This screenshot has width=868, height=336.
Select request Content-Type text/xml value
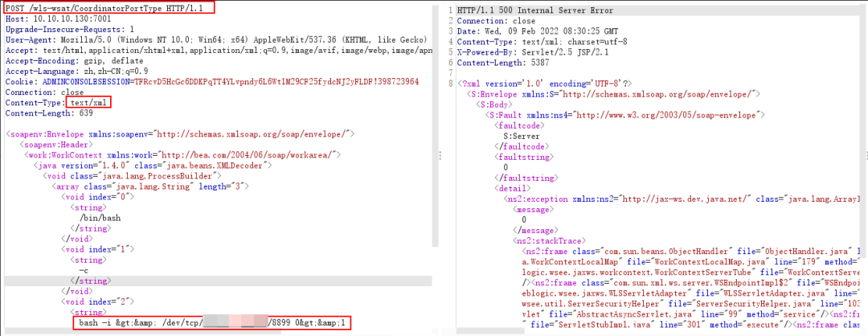tap(88, 102)
